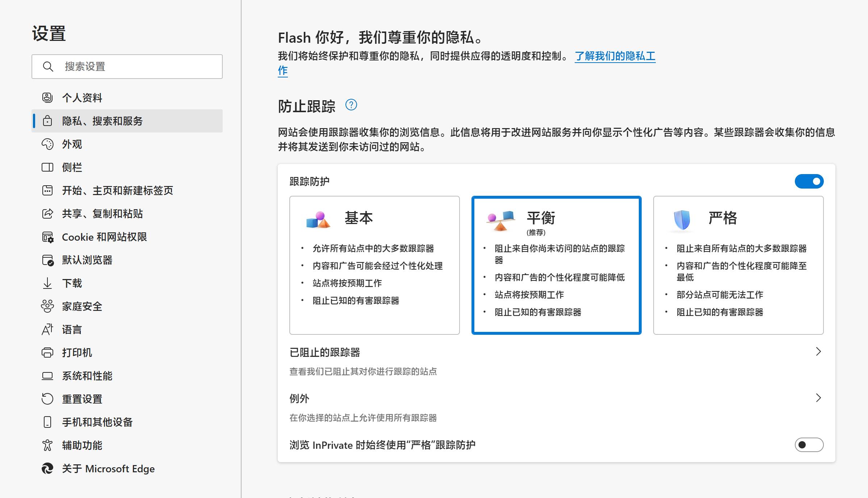Open the 已阻止的跟踪器 row title
Image resolution: width=868 pixels, height=498 pixels.
324,352
